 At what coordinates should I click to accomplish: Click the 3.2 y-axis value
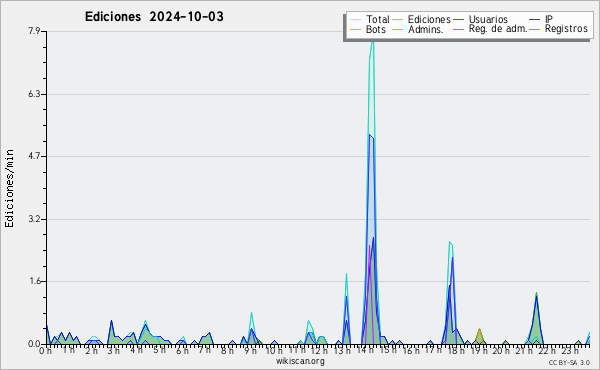tap(34, 219)
